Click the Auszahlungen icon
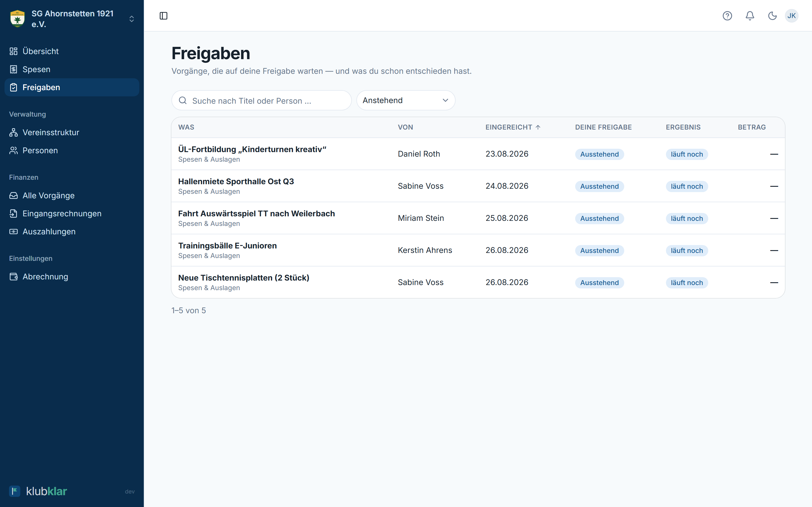This screenshot has height=507, width=812. 14,232
